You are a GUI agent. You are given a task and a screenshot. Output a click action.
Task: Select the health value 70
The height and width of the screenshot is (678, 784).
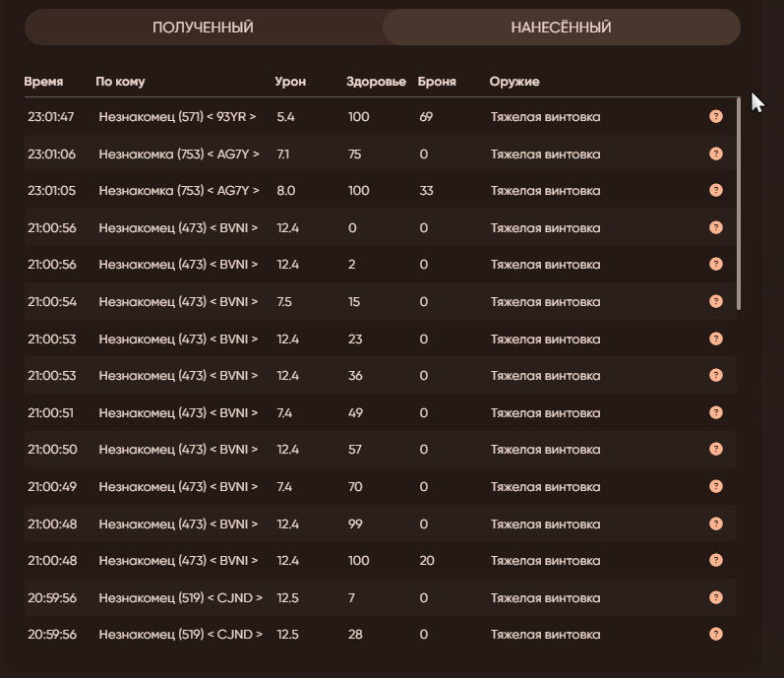[x=355, y=487]
